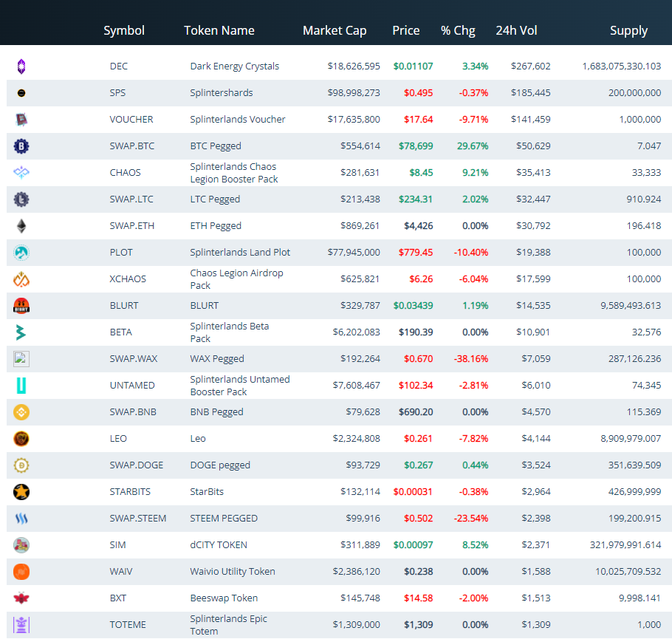Sort by % Chg column header
Viewport: 672px width, 639px height.
[458, 30]
